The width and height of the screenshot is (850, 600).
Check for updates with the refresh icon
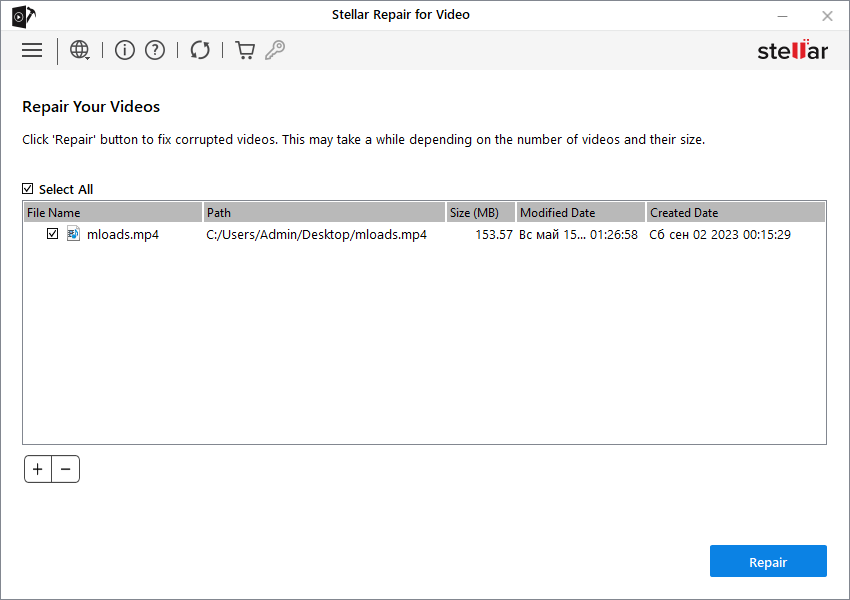[x=200, y=50]
